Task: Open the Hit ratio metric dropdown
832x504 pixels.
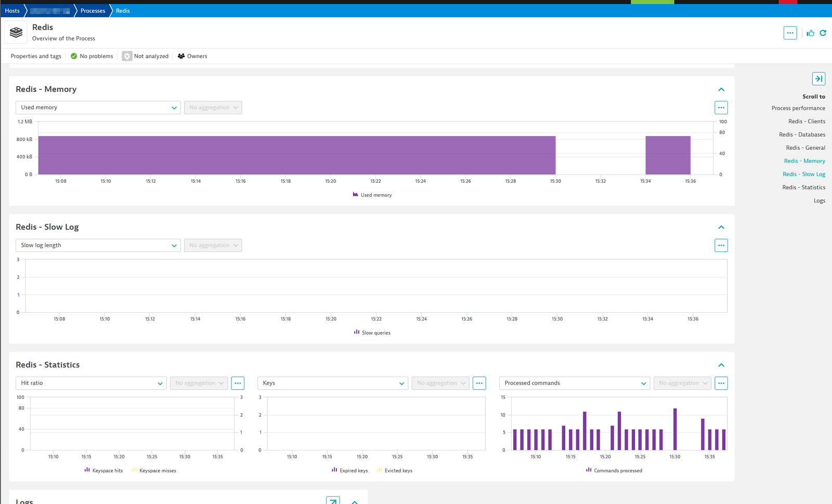Action: click(x=91, y=383)
